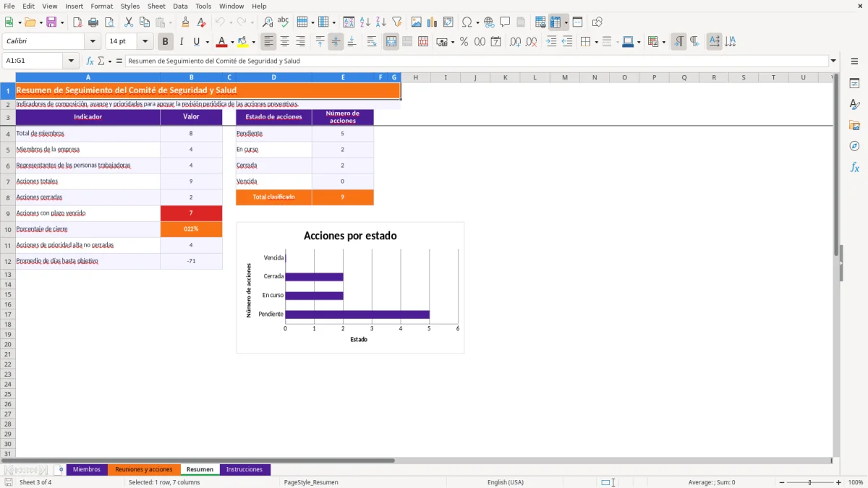Open print preview
868x488 pixels.
point(109,22)
